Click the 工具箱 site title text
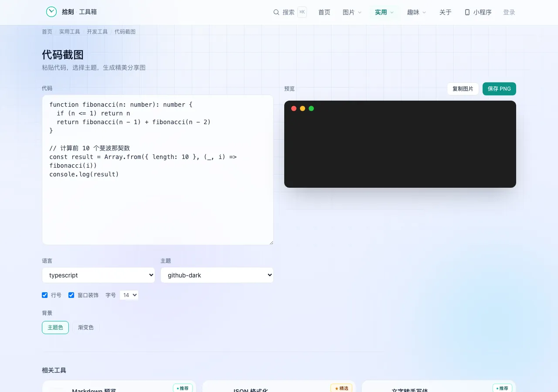Image resolution: width=558 pixels, height=392 pixels. [x=88, y=12]
